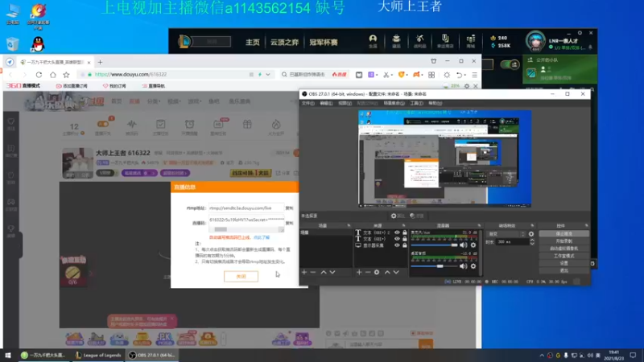Toggle visibility of 文本 (GDI+) 2 source
Image resolution: width=644 pixels, height=362 pixels.
pyautogui.click(x=397, y=232)
